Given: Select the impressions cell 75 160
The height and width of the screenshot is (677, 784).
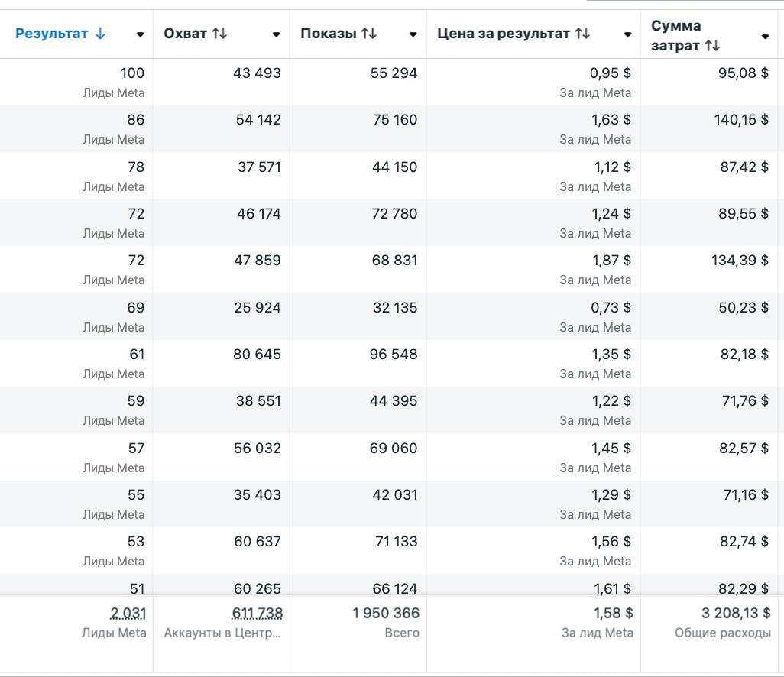Looking at the screenshot, I should coord(394,120).
